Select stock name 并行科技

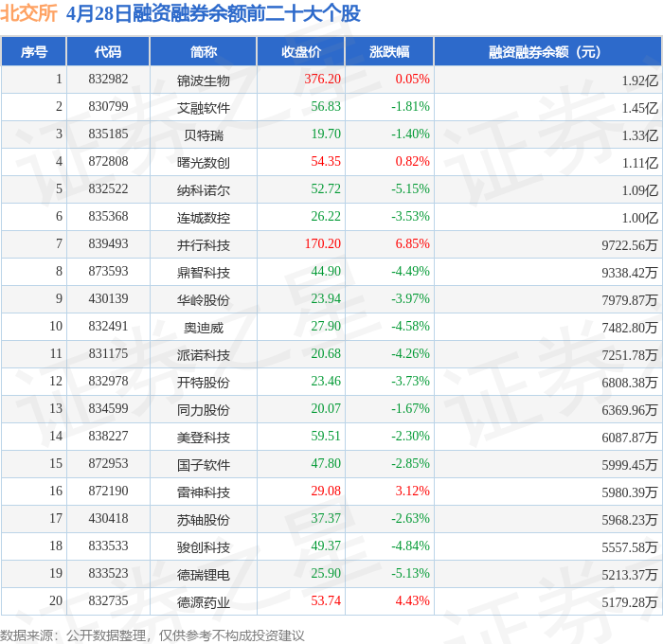pos(204,245)
